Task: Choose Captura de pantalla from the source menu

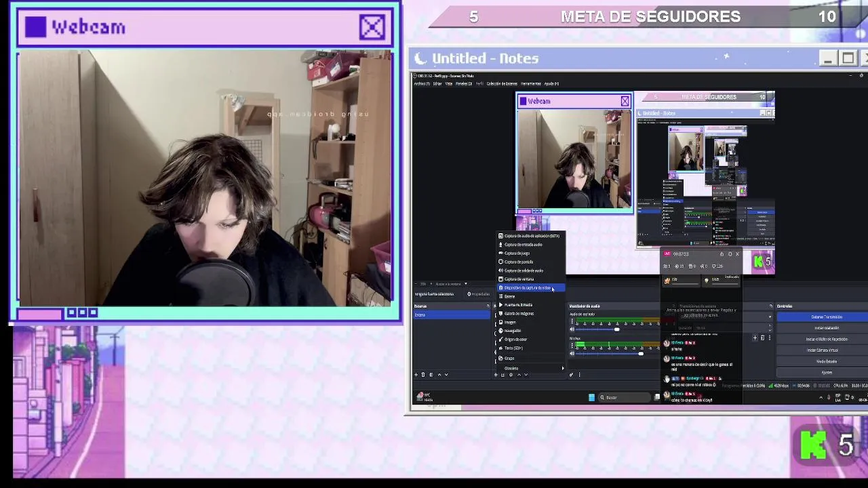Action: (x=530, y=262)
